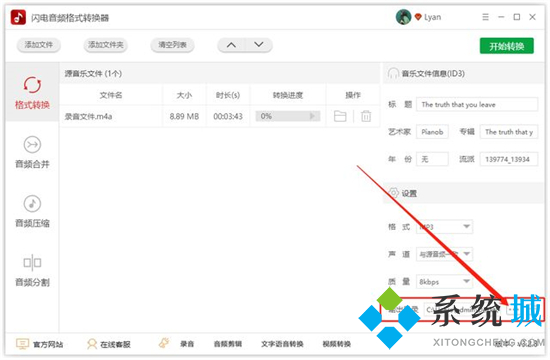
Task: Click the app logo icon
Action: 18,17
